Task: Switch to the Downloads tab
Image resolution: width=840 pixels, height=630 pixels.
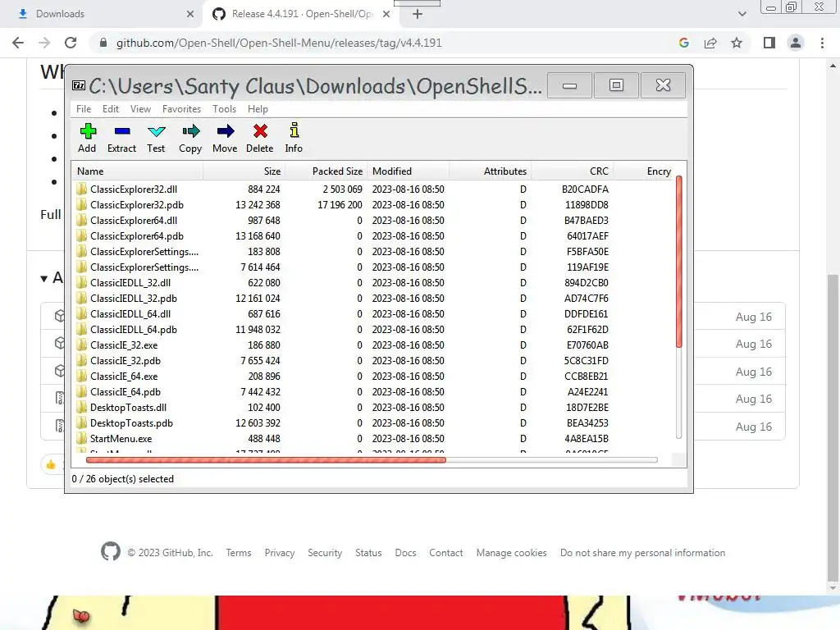Action: [x=102, y=14]
